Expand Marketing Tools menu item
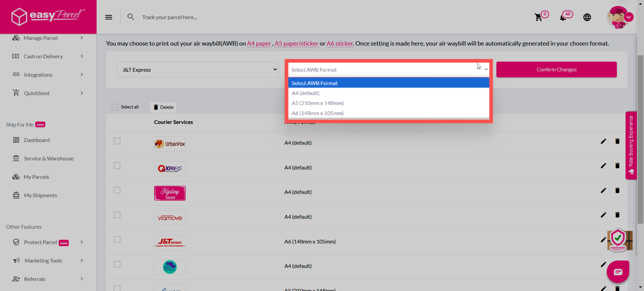 tap(48, 261)
